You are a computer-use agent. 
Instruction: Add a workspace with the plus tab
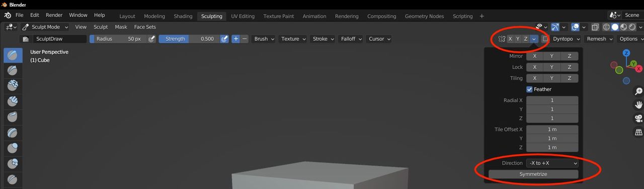481,16
